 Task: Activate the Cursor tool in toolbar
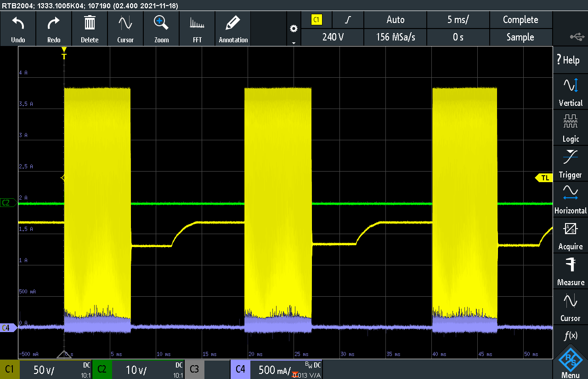(x=125, y=23)
